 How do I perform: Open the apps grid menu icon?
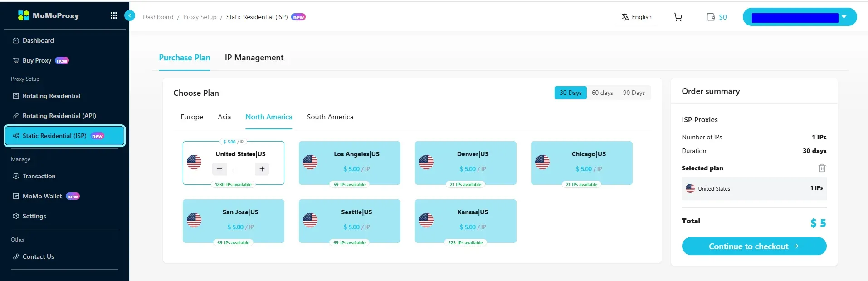click(x=114, y=15)
